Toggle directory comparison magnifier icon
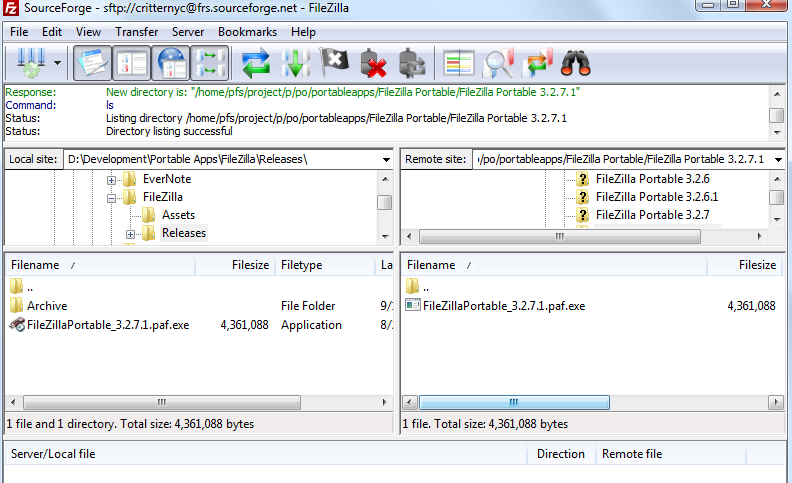 498,64
